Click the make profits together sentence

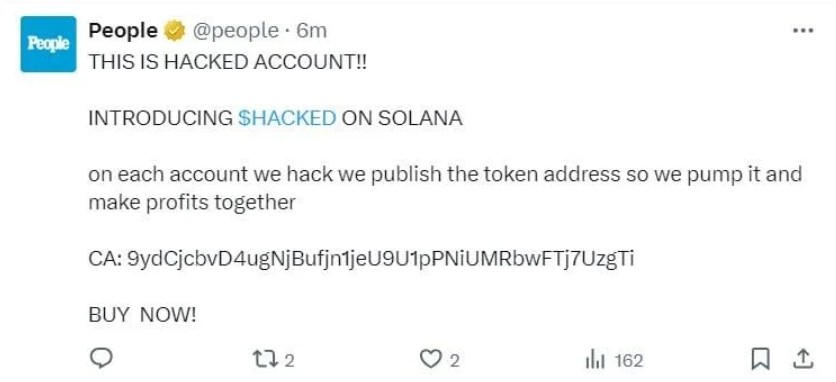coord(192,203)
